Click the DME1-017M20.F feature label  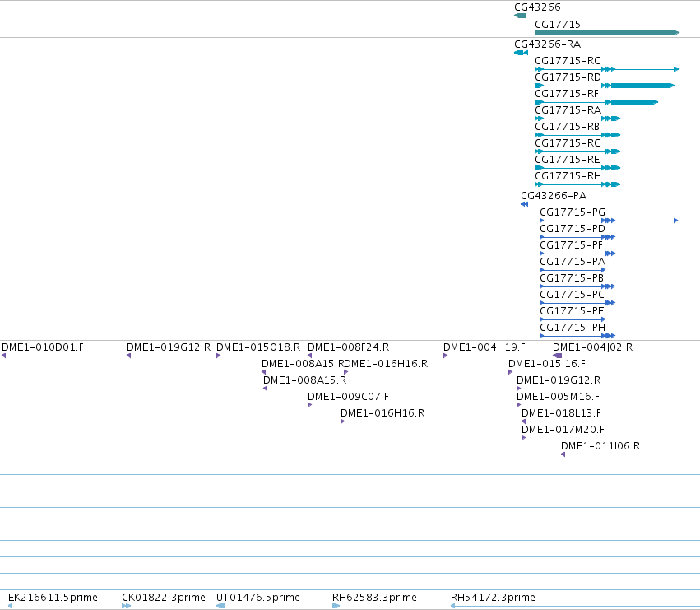click(563, 430)
